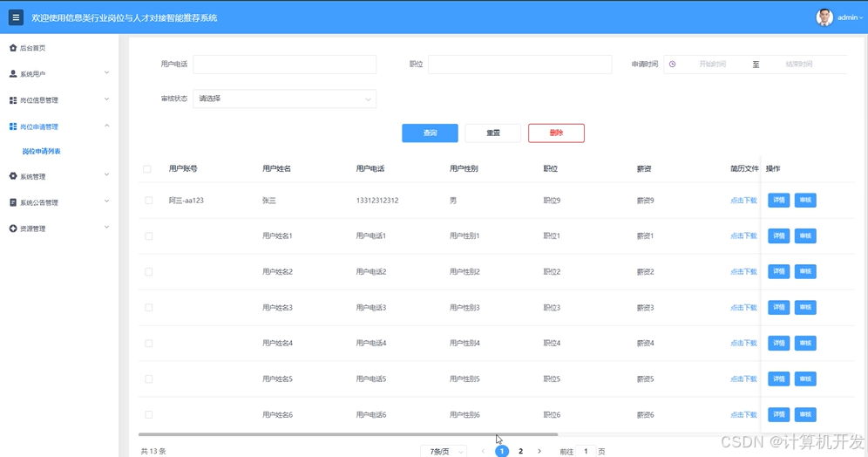This screenshot has width=868, height=457.
Task: Check the row with 用户姓名5
Action: pyautogui.click(x=148, y=379)
